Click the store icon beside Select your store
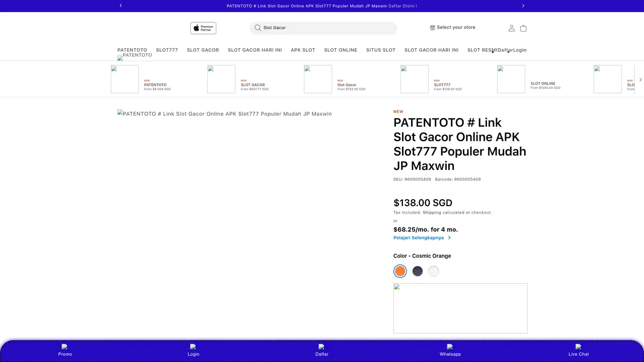Viewport: 644px width, 362px height. (x=432, y=28)
